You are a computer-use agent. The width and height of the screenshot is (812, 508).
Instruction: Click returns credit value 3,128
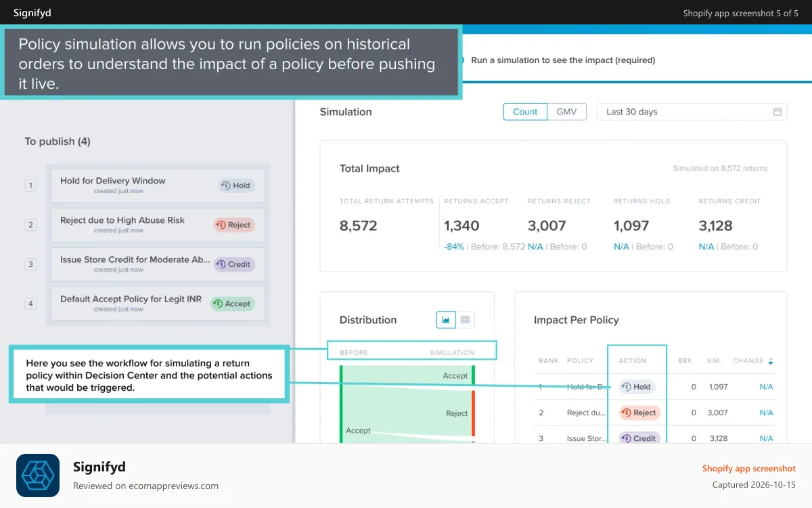716,226
